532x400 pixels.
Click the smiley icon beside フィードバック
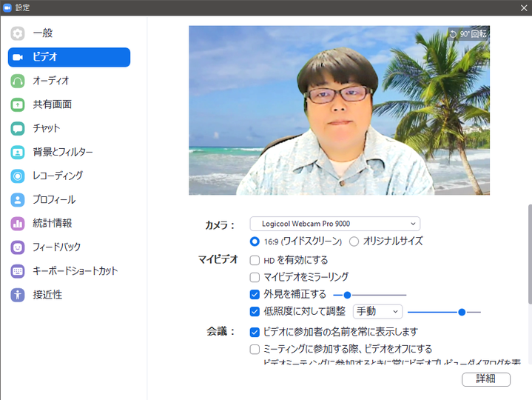coord(18,247)
